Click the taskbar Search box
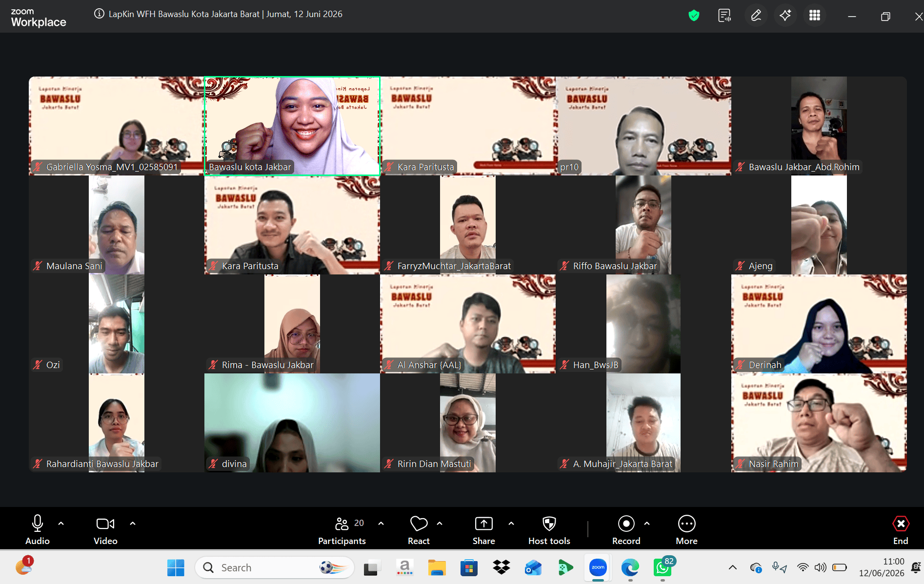The width and height of the screenshot is (924, 584). point(275,568)
